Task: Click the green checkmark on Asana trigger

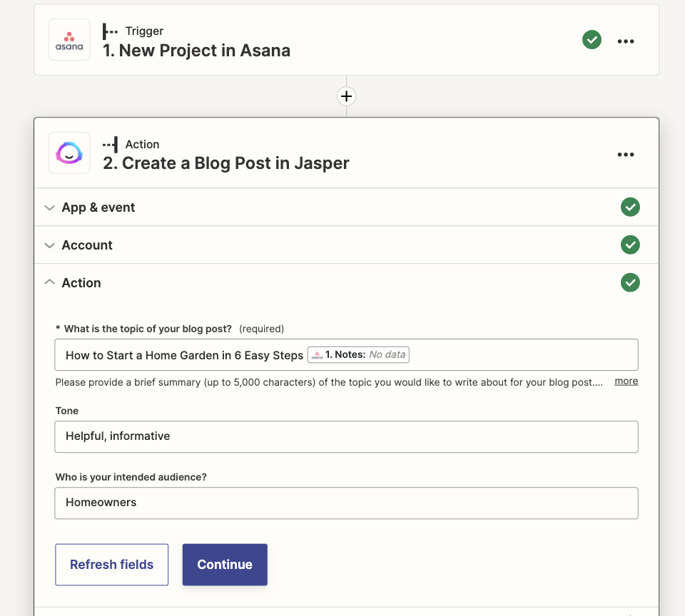Action: pyautogui.click(x=592, y=40)
